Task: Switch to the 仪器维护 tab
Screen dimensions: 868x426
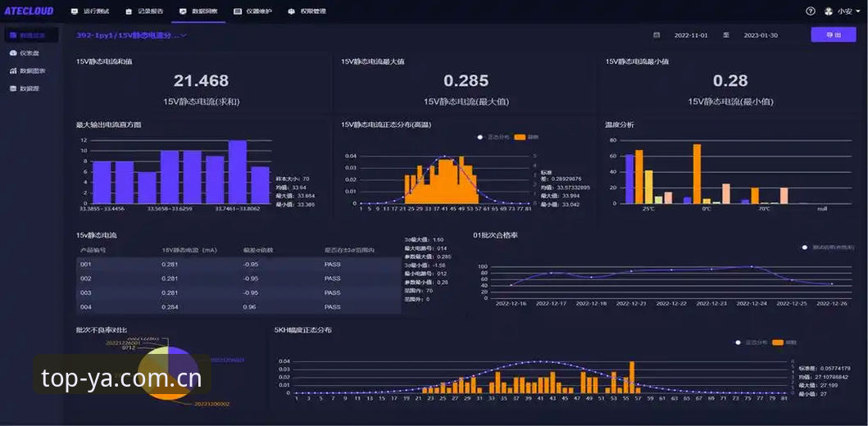Action: tap(252, 11)
